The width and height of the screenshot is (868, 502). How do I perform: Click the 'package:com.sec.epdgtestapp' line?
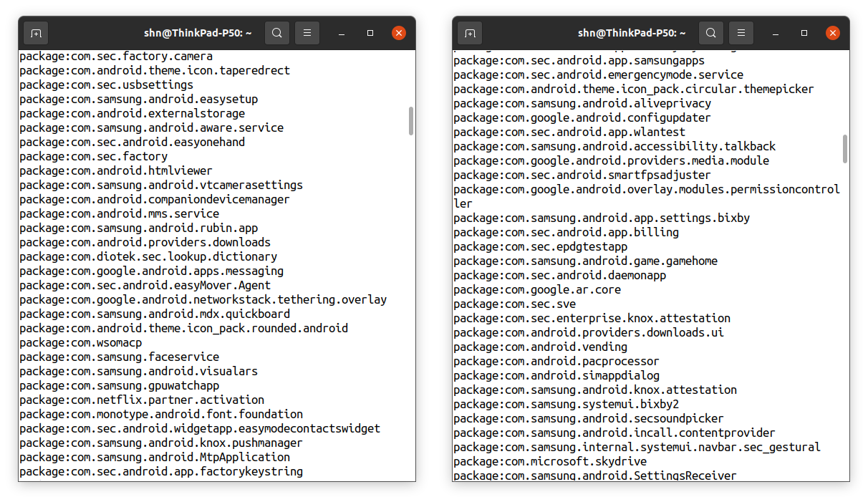coord(541,246)
